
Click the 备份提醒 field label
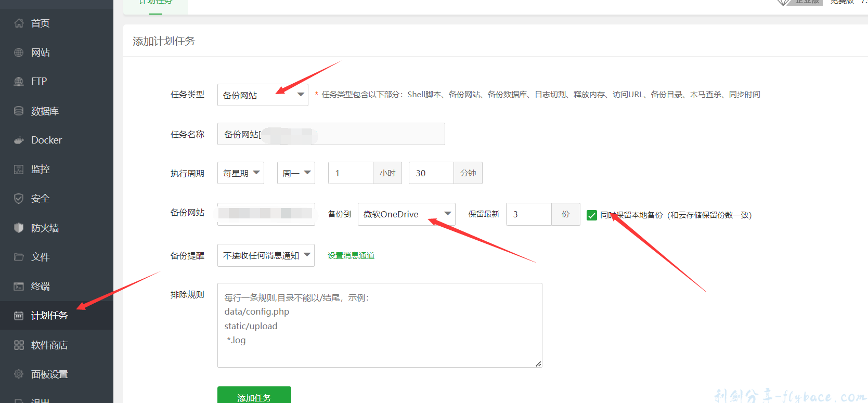(187, 256)
